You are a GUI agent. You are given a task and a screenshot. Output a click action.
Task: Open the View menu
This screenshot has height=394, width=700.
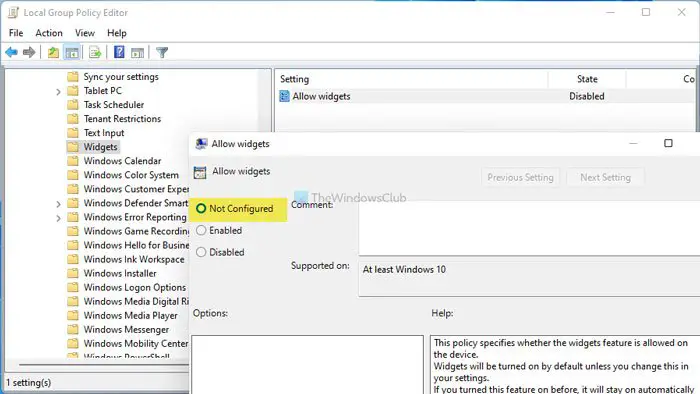85,33
